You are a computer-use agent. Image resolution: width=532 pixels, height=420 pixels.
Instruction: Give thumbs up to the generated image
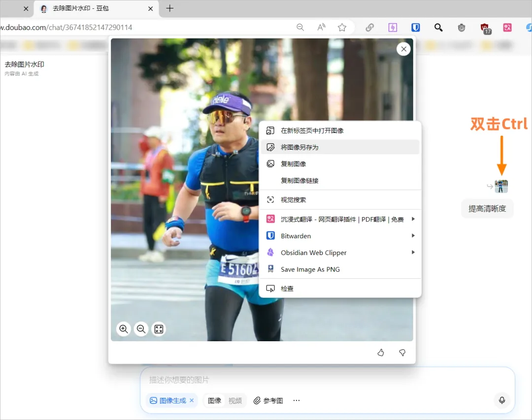[x=381, y=353]
